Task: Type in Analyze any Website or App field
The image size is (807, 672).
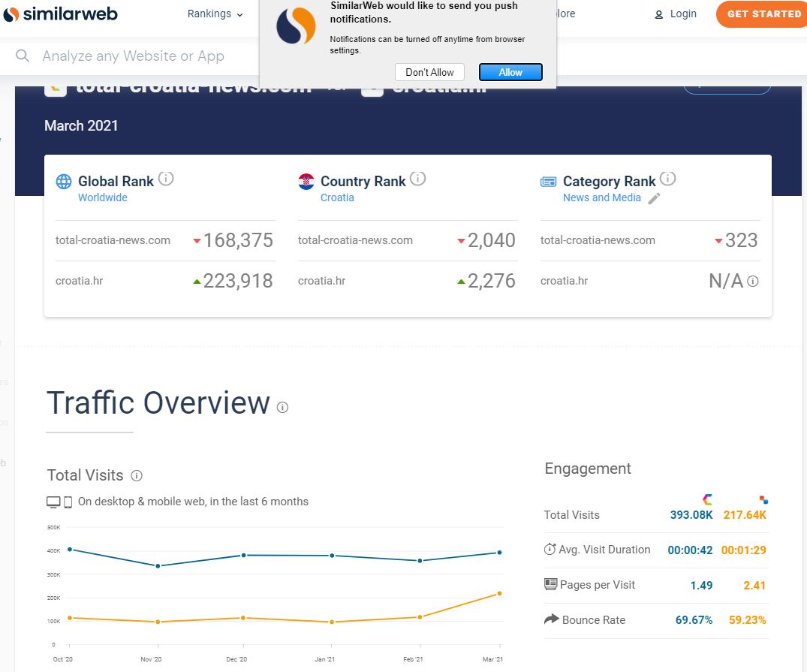Action: pyautogui.click(x=134, y=56)
